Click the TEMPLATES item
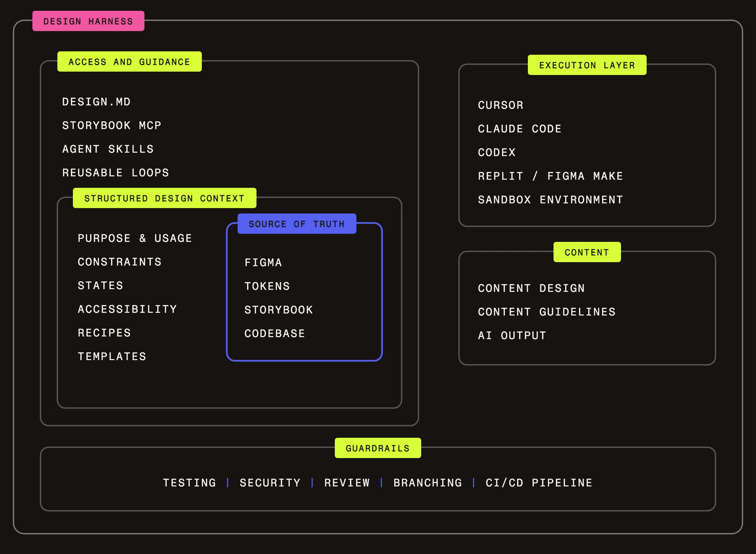This screenshot has width=756, height=554. [x=112, y=356]
